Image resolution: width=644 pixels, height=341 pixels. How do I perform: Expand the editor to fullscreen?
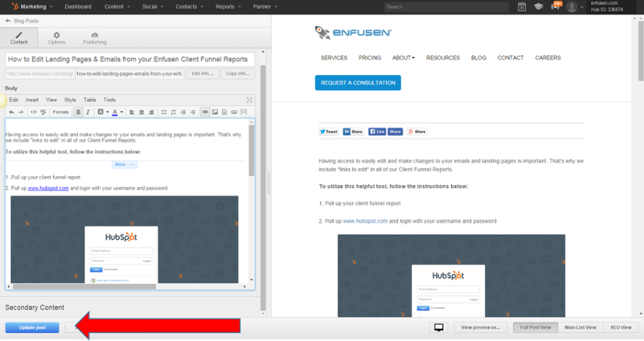coord(250,100)
